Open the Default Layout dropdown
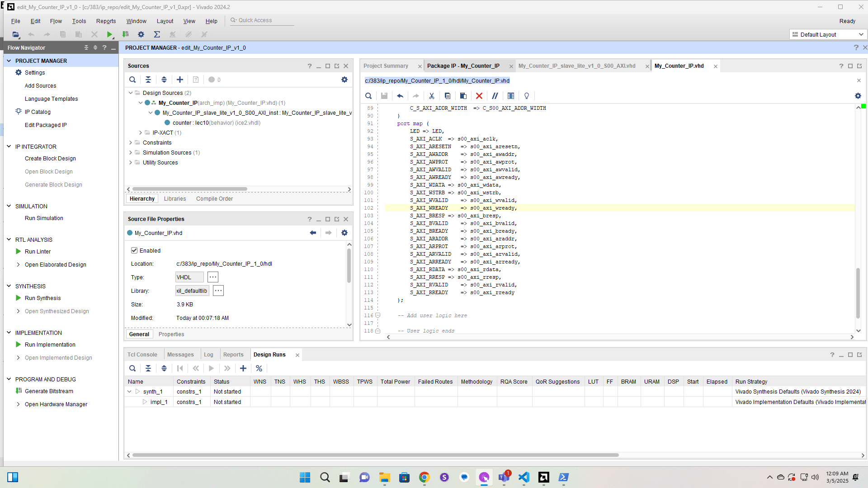The height and width of the screenshot is (488, 868). pos(828,34)
